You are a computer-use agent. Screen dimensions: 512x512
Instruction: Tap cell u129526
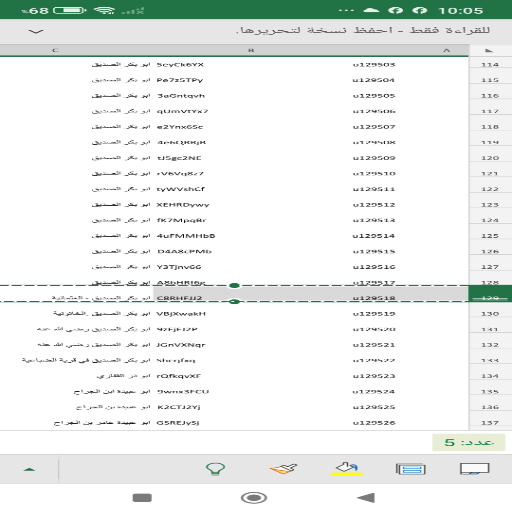coord(374,423)
